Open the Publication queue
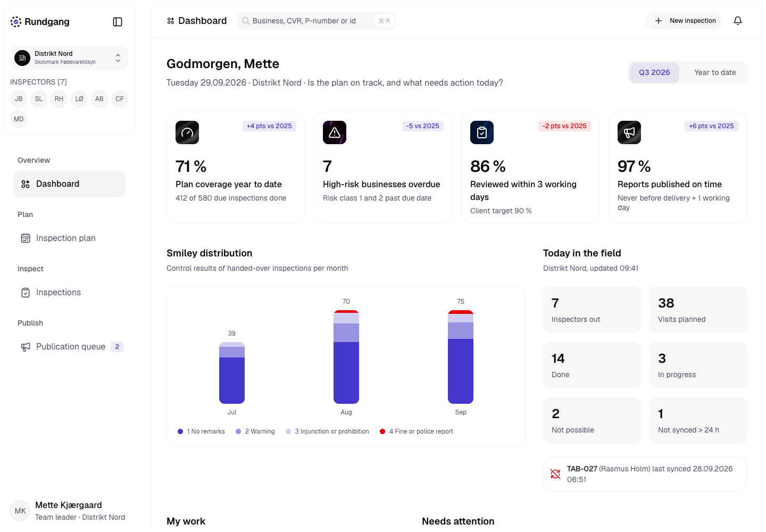The width and height of the screenshot is (766, 532). 69,347
